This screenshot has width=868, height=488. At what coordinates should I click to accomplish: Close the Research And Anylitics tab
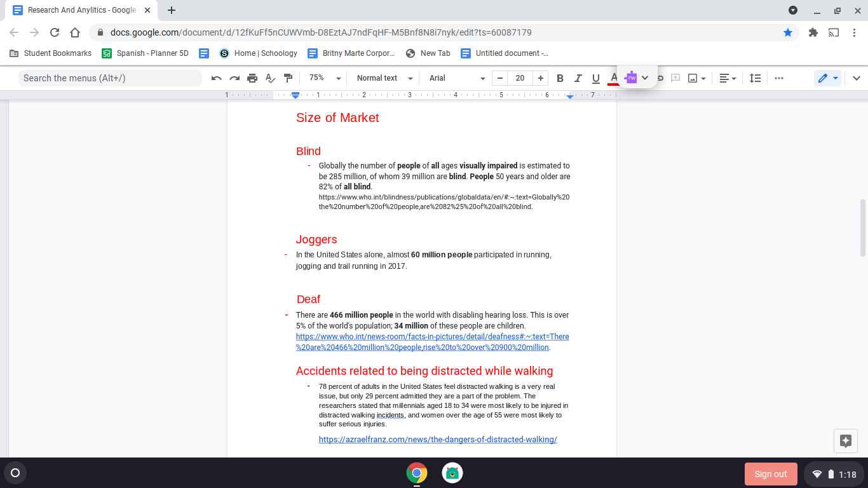tap(147, 10)
